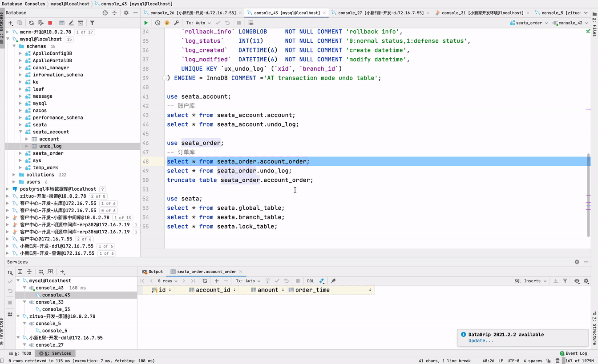598x364 pixels.
Task: Collapse the seata_account schema node
Action: pos(20,132)
